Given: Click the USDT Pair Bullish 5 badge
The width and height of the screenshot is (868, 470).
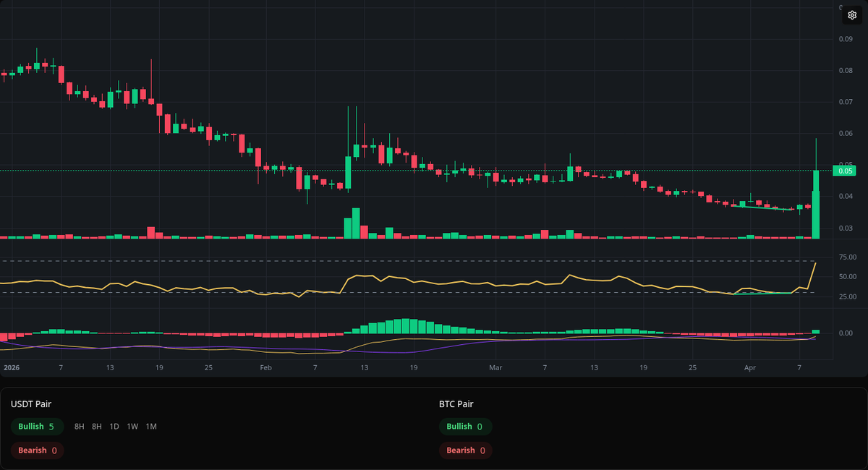Looking at the screenshot, I should click(x=37, y=427).
